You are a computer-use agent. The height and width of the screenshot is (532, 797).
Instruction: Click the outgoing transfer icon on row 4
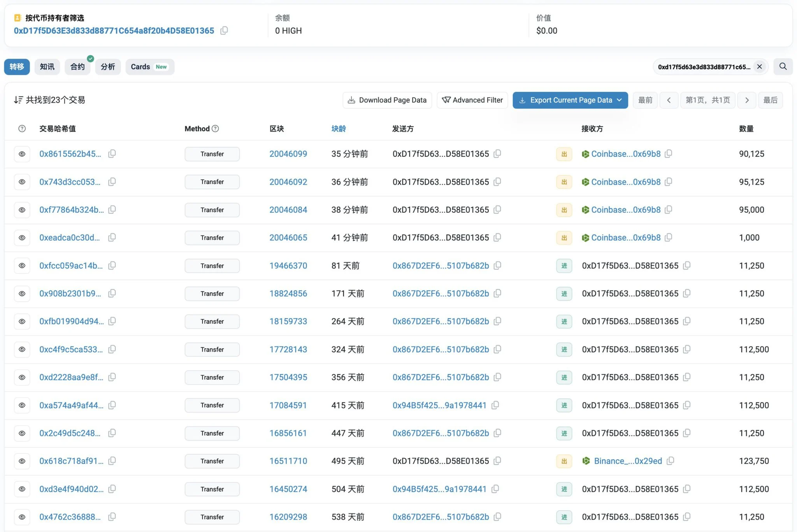coord(563,237)
